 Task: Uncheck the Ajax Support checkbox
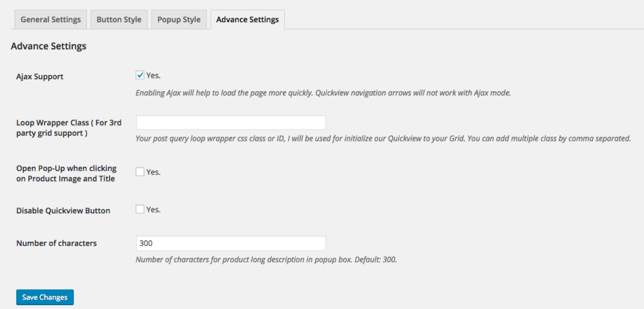point(140,76)
